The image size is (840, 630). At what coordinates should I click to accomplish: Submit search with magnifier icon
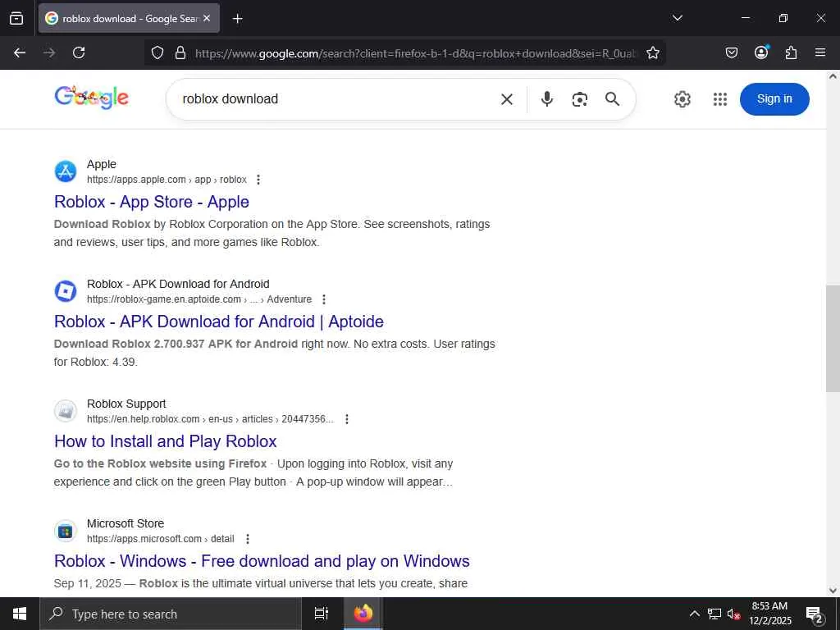click(x=612, y=99)
